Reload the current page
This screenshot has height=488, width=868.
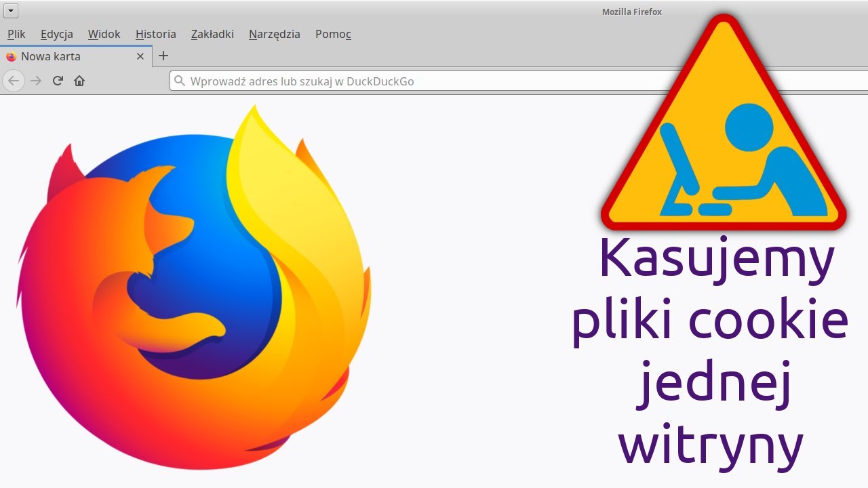coord(58,81)
